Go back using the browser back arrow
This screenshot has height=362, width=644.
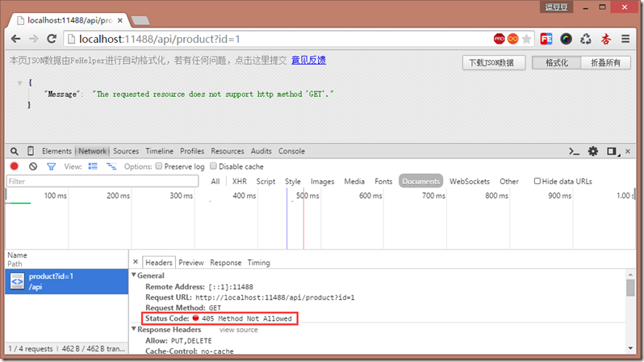[15, 39]
